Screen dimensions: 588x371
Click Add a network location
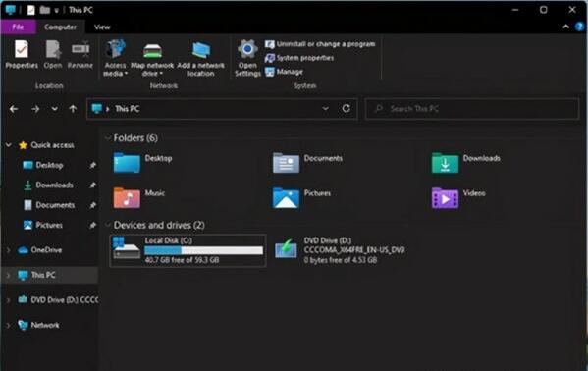[201, 58]
